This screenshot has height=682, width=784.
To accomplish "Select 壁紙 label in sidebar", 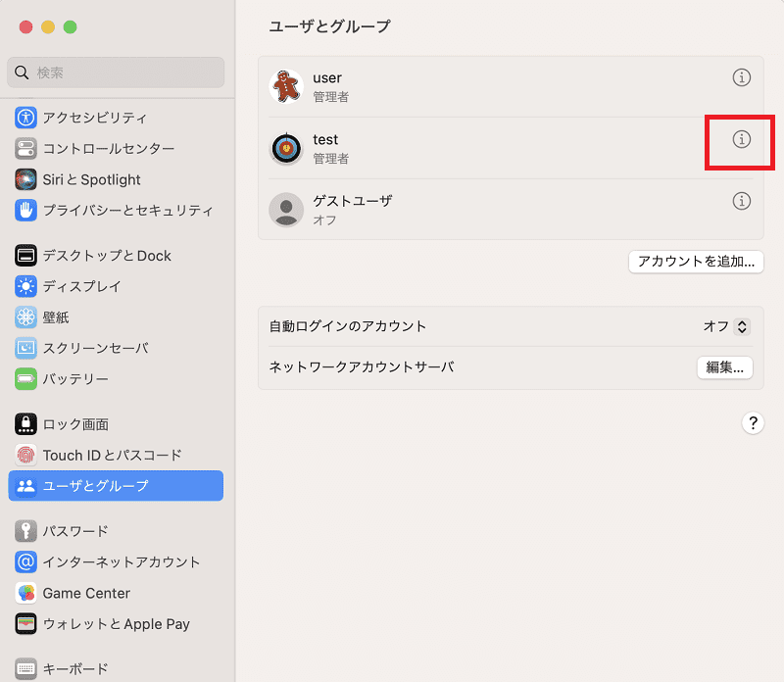I will coord(56,317).
